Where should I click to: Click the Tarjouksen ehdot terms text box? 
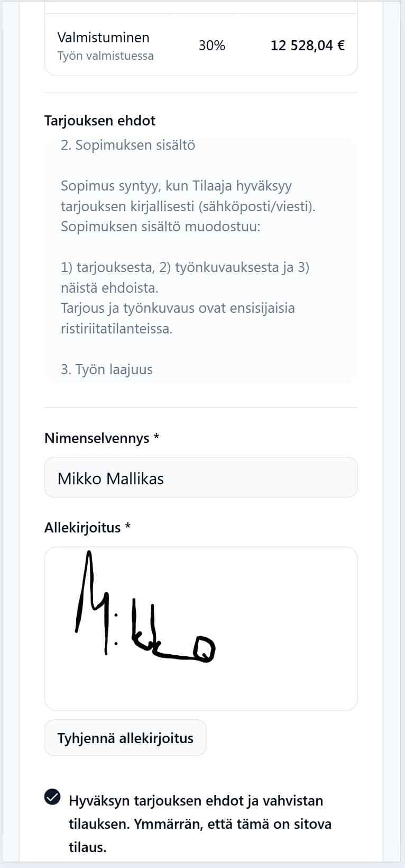pyautogui.click(x=201, y=260)
